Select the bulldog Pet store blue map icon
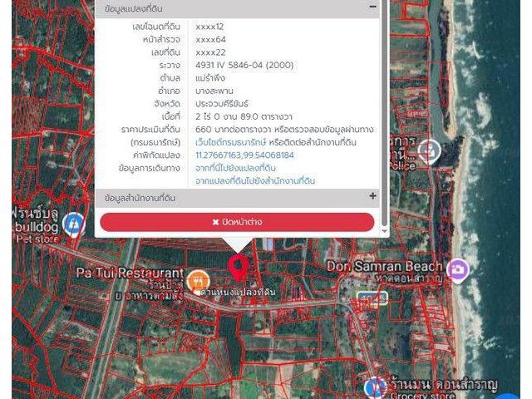The height and width of the screenshot is (399, 532). point(74,225)
